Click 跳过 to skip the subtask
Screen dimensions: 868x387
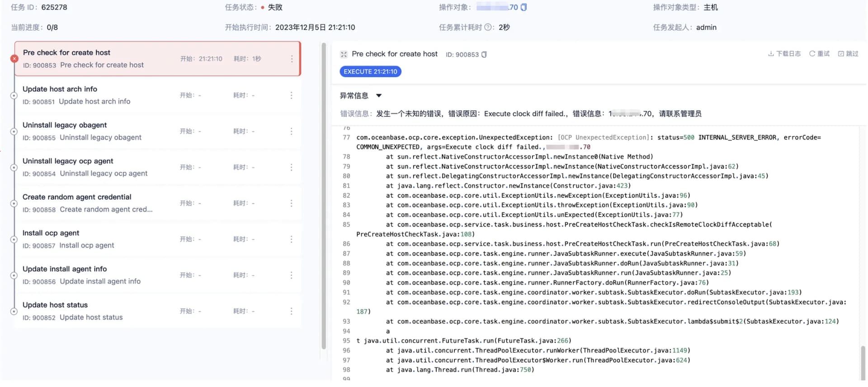[x=848, y=54]
